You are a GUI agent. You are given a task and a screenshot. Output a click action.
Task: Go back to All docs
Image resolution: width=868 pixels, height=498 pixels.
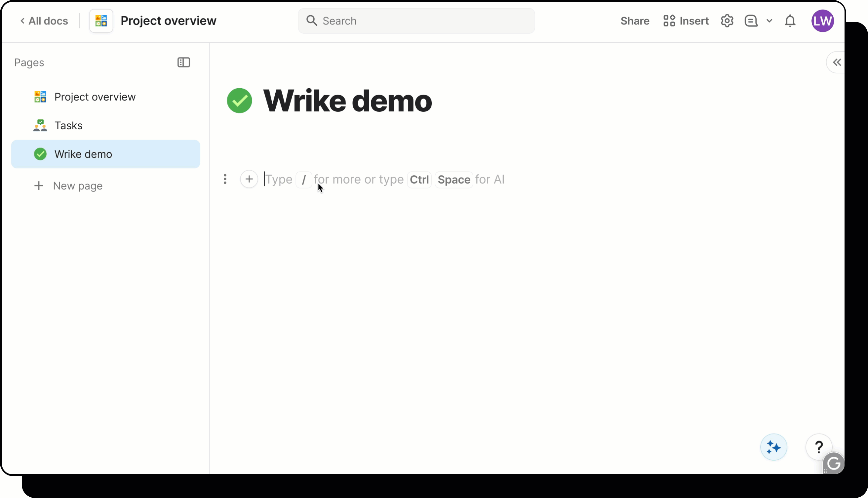click(x=44, y=21)
